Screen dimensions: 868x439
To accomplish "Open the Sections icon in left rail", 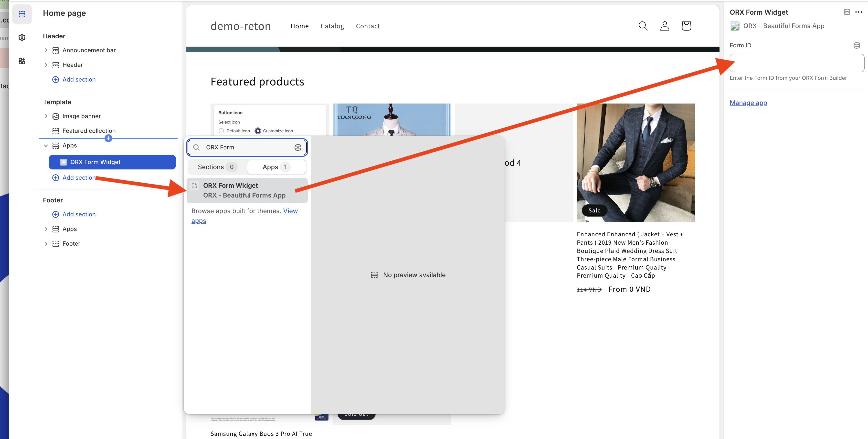I will 22,14.
